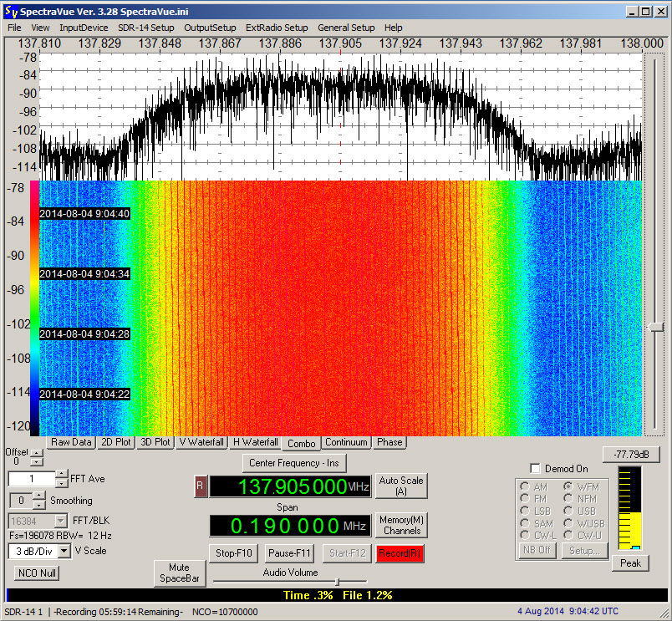Switch to the 3D Plot tab
Screen dimensions: 672x621
[155, 442]
